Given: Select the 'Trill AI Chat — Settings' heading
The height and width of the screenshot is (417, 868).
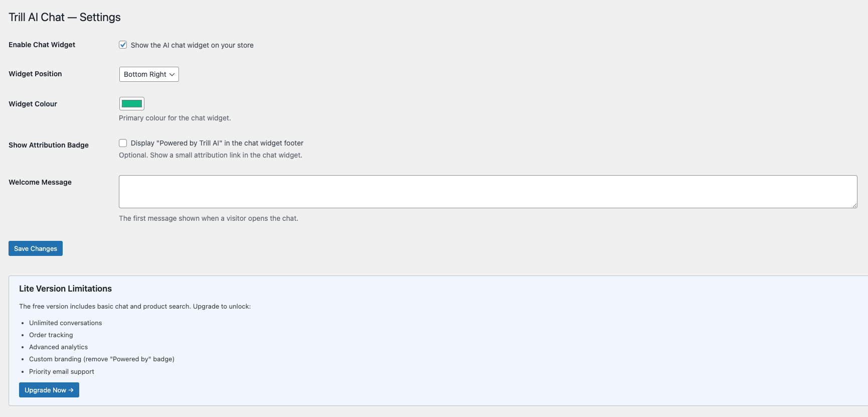Looking at the screenshot, I should click(64, 17).
